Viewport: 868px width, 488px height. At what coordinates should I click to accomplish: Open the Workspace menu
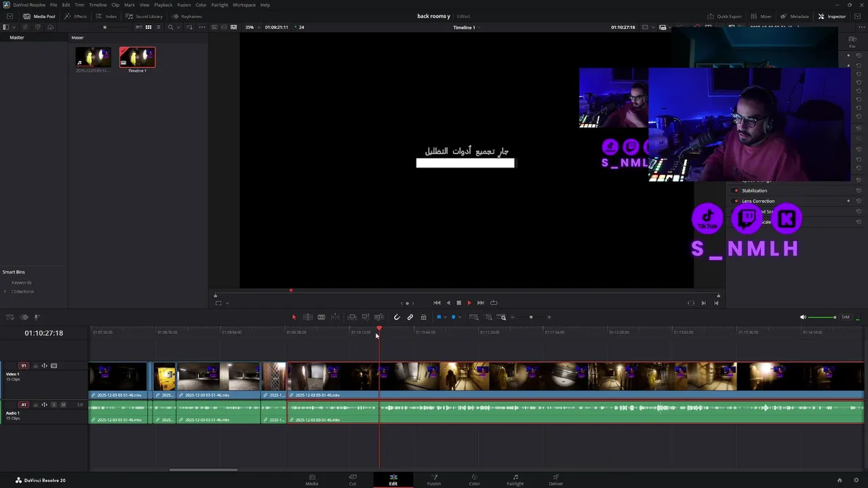point(244,5)
